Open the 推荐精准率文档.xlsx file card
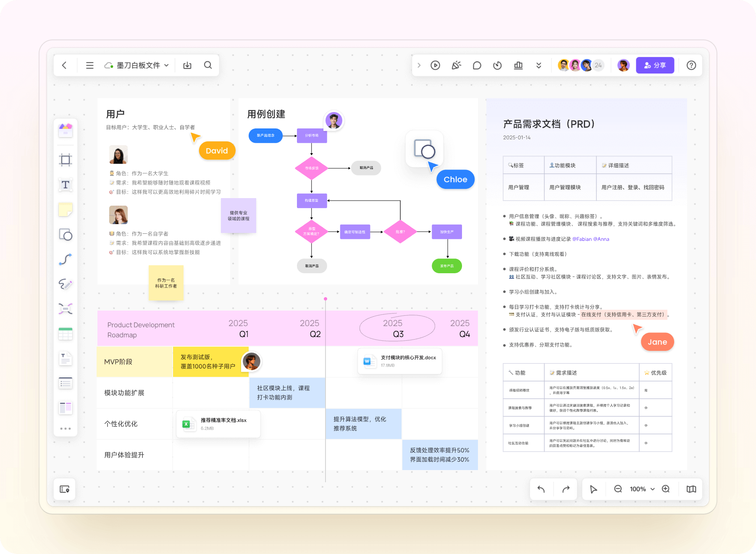756x554 pixels. coord(218,424)
